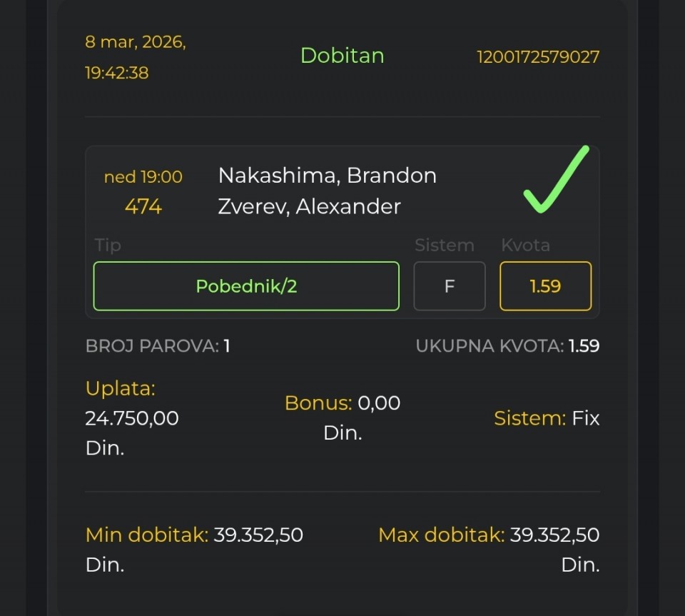Select match code 474

143,207
